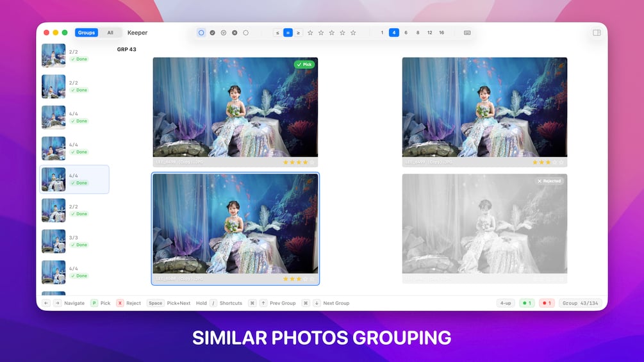
Task: Set filter to five stars
Action: pos(353,33)
